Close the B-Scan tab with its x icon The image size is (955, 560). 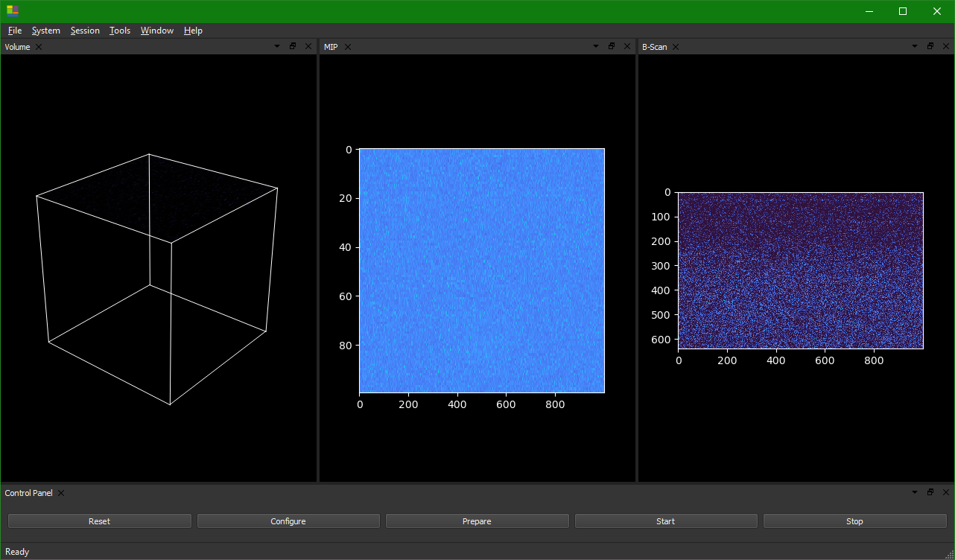tap(675, 47)
